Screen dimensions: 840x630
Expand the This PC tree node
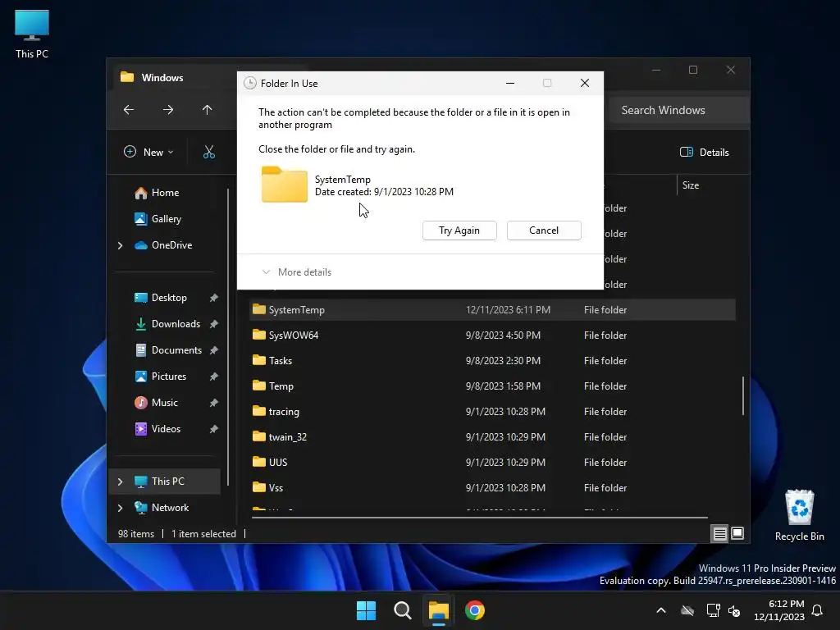pos(120,482)
